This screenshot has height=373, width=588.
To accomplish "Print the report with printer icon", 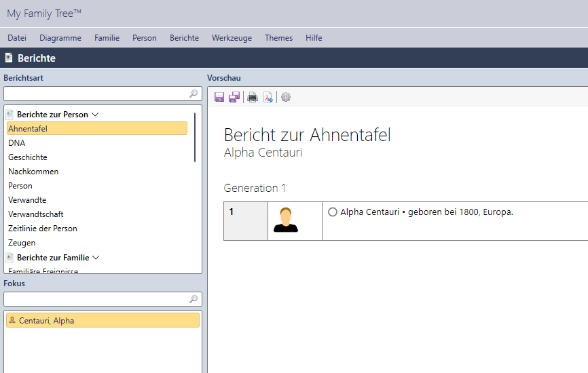I will 253,97.
